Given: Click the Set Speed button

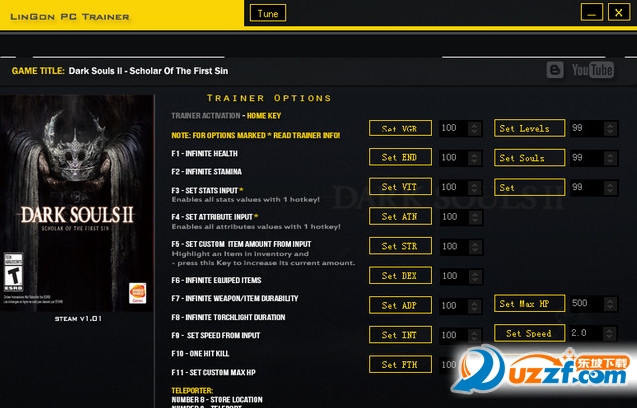Looking at the screenshot, I should [529, 333].
